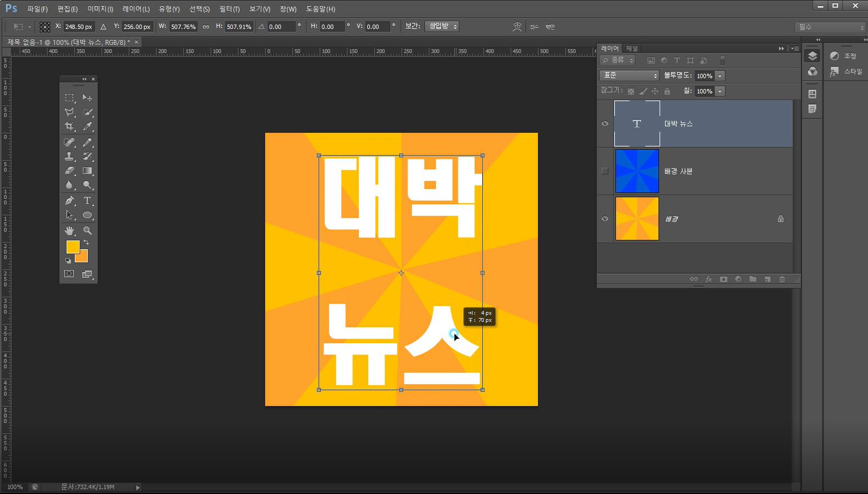Select the Gradient tool
This screenshot has width=868, height=494.
click(x=87, y=171)
